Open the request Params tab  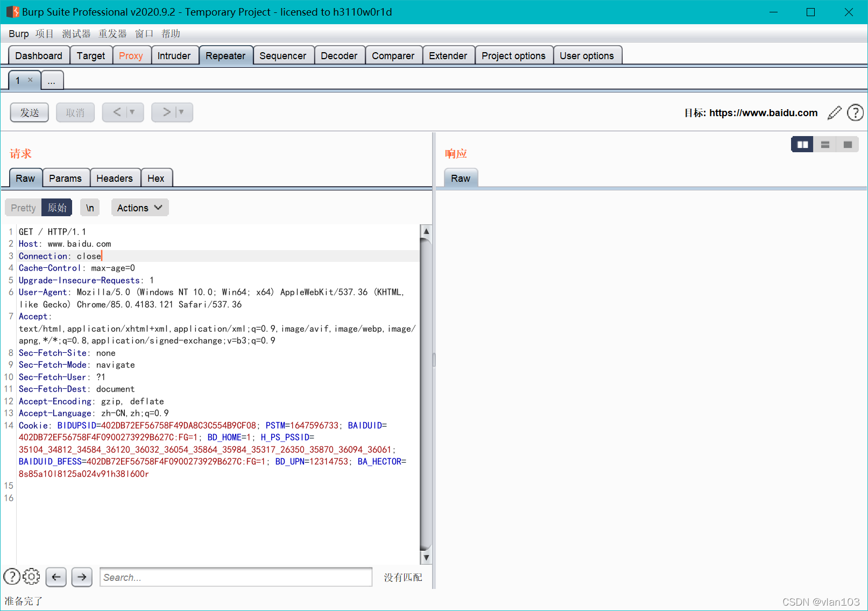(66, 178)
